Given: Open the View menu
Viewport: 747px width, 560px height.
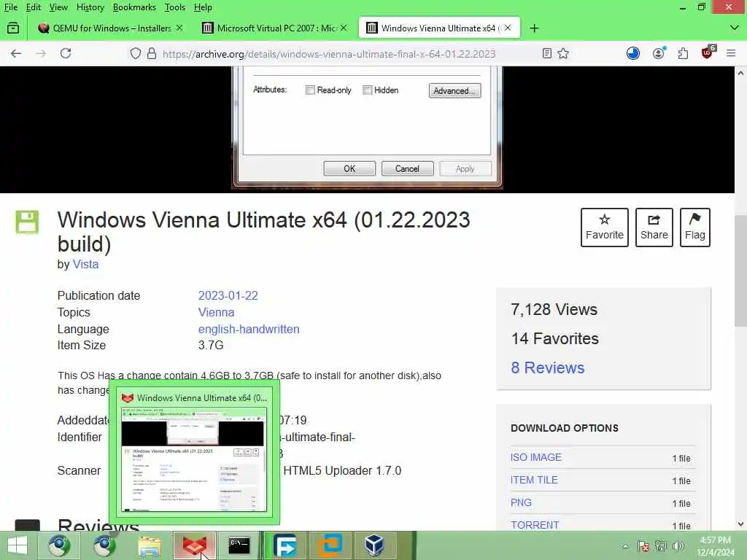Looking at the screenshot, I should pos(58,7).
